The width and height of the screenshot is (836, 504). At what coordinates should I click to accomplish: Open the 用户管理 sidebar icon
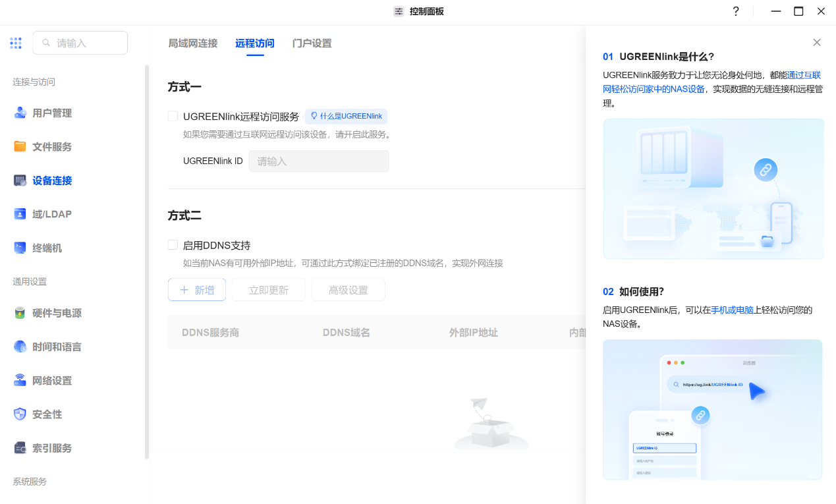tap(20, 113)
